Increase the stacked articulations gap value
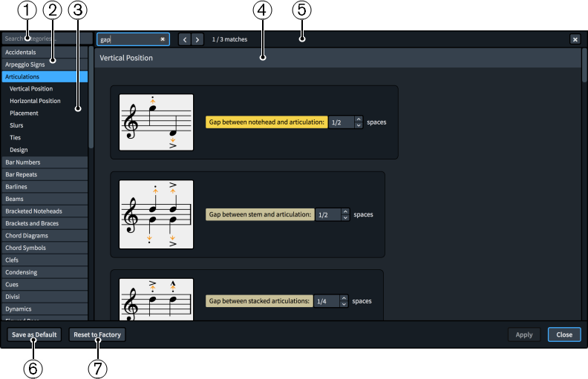Image resolution: width=588 pixels, height=379 pixels. 344,298
